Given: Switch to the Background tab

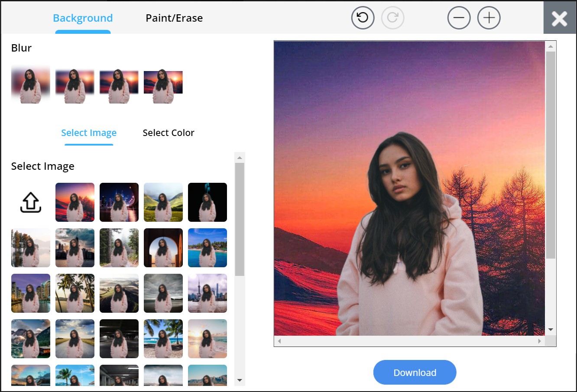Looking at the screenshot, I should (83, 18).
